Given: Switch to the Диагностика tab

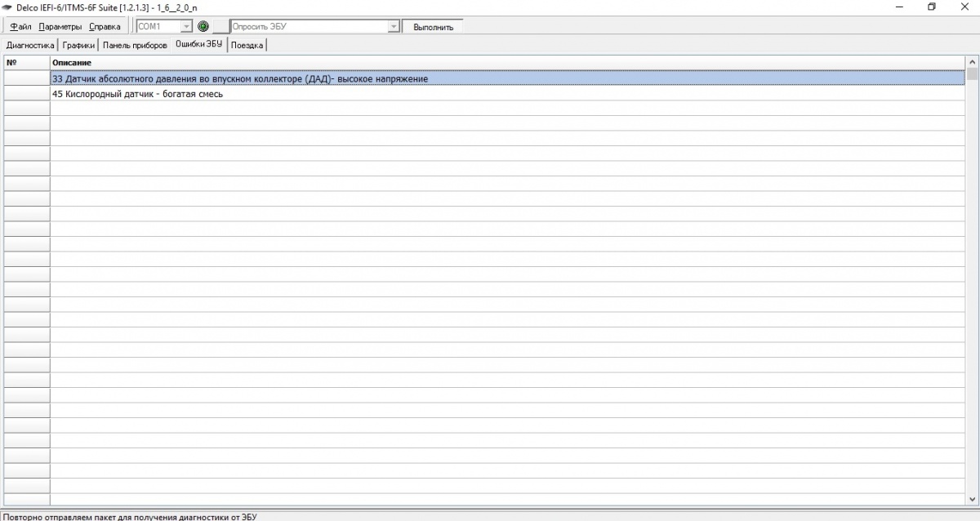Looking at the screenshot, I should click(30, 45).
